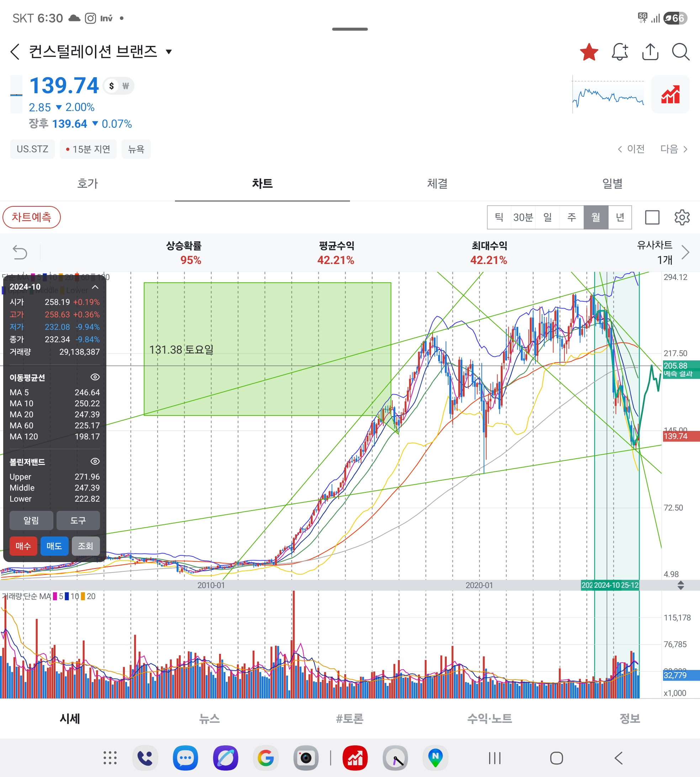The image size is (700, 777).
Task: Open similar charts chevron arrow
Action: pyautogui.click(x=685, y=252)
